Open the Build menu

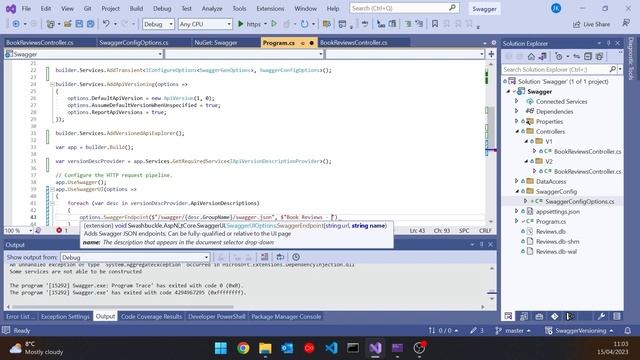click(x=136, y=8)
